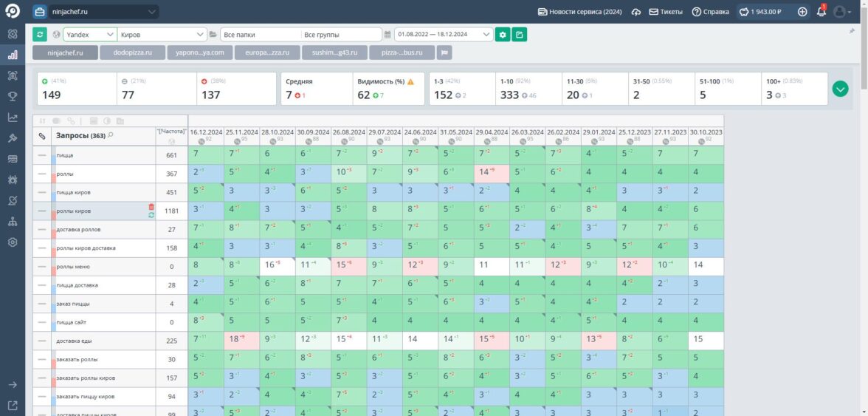Open green gear settings button next to date range
Screen dimensions: 868x416
[x=502, y=34]
